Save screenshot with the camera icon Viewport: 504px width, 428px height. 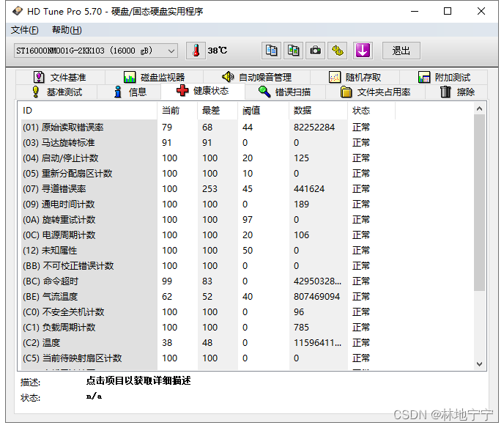[x=315, y=51]
